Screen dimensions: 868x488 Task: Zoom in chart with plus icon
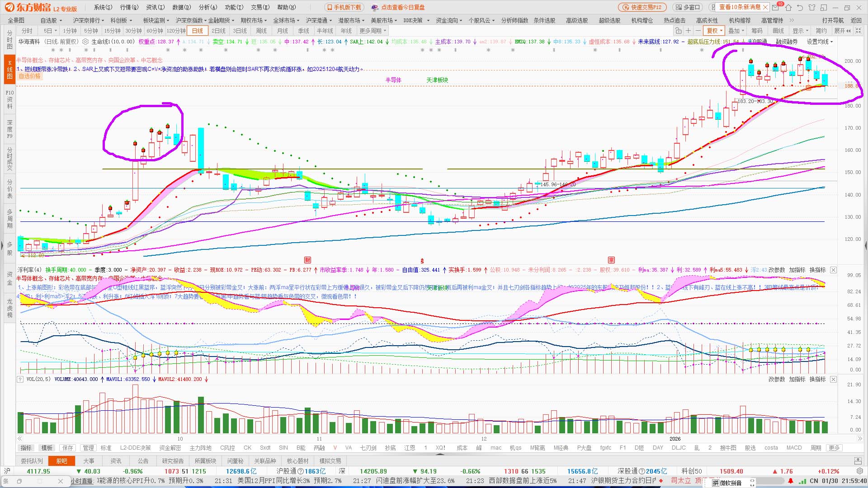pos(688,31)
